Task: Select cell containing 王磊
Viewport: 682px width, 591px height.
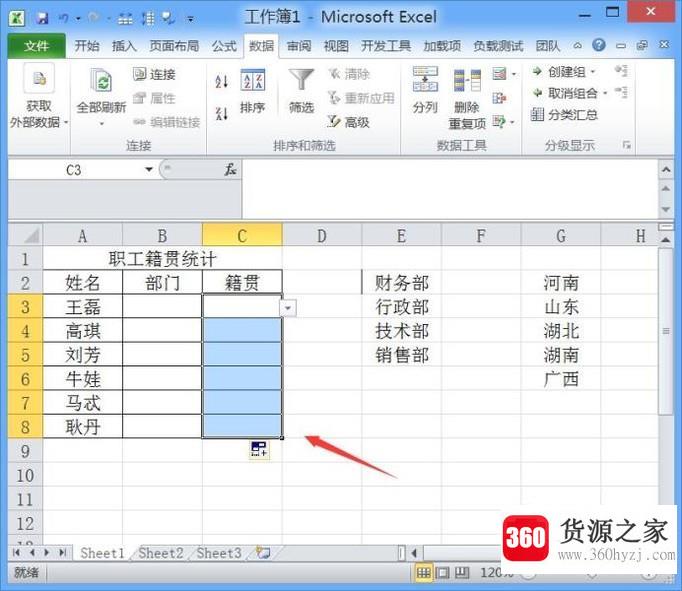Action: coord(83,307)
